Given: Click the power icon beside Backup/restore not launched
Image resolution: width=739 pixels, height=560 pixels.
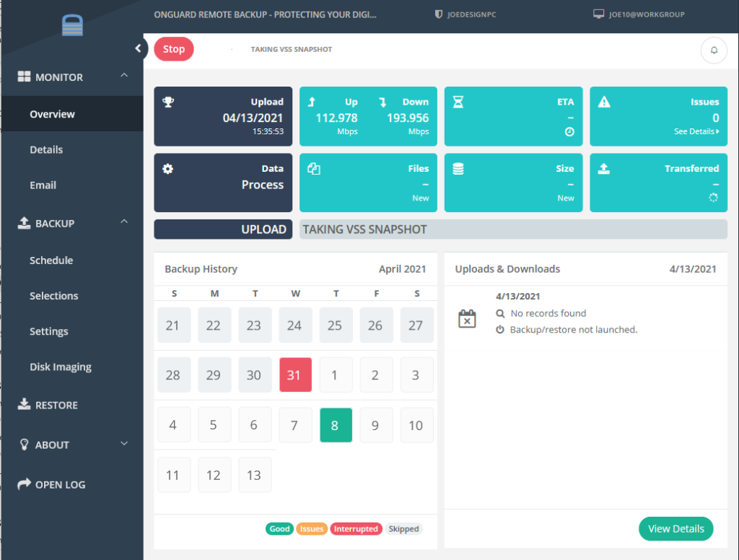Looking at the screenshot, I should [x=500, y=330].
